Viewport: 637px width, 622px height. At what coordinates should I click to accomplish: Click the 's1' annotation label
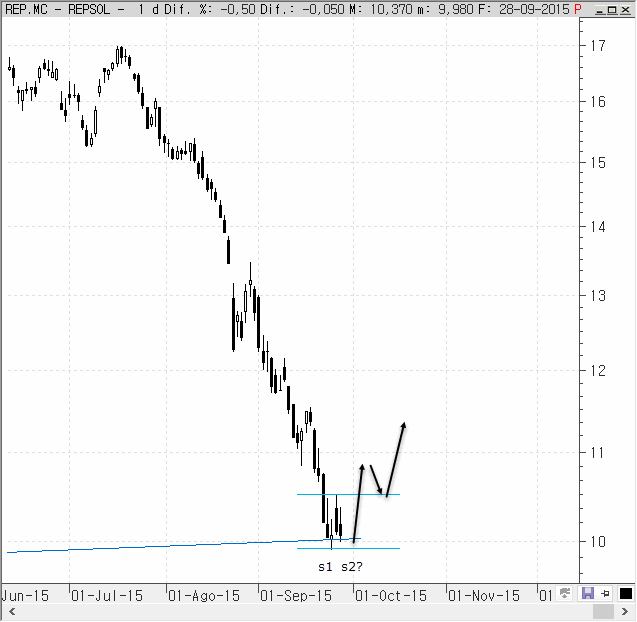(325, 566)
